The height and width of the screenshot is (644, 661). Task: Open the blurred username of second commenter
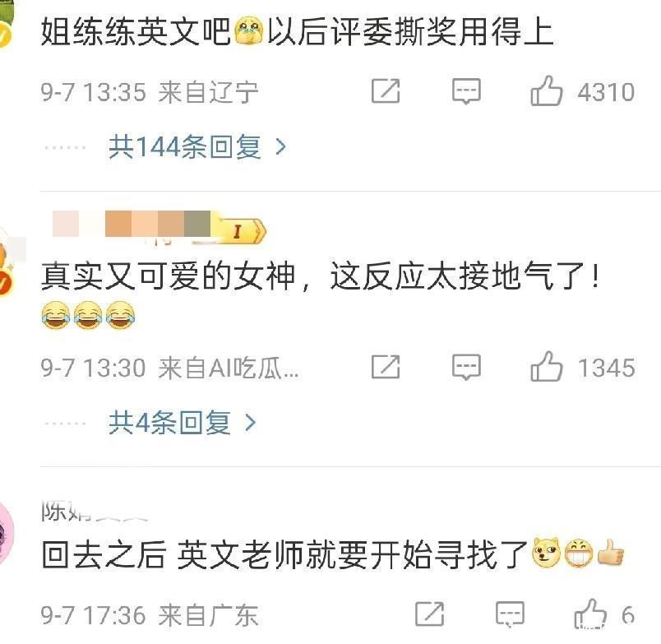click(132, 224)
